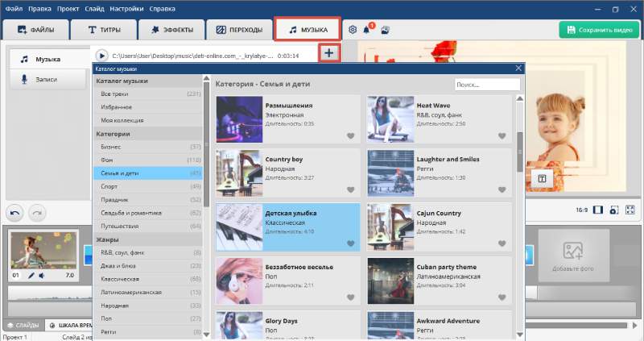Click the Размышления track thumbnail
The image size is (644, 341).
pos(239,119)
